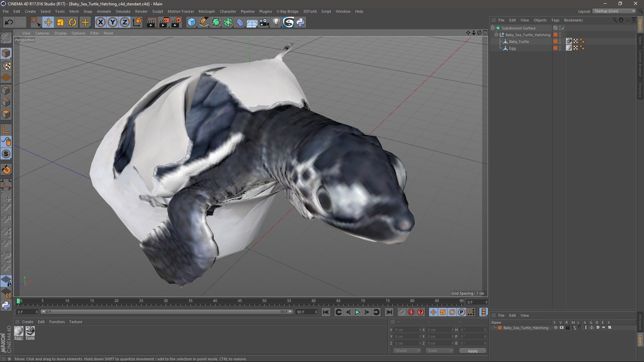644x362 pixels.
Task: Toggle Y axis lock
Action: (x=113, y=22)
